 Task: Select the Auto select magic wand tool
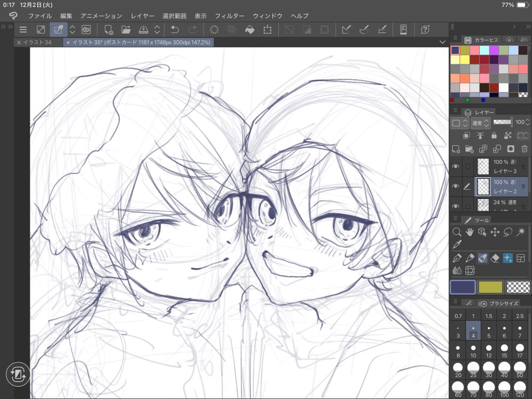click(520, 232)
